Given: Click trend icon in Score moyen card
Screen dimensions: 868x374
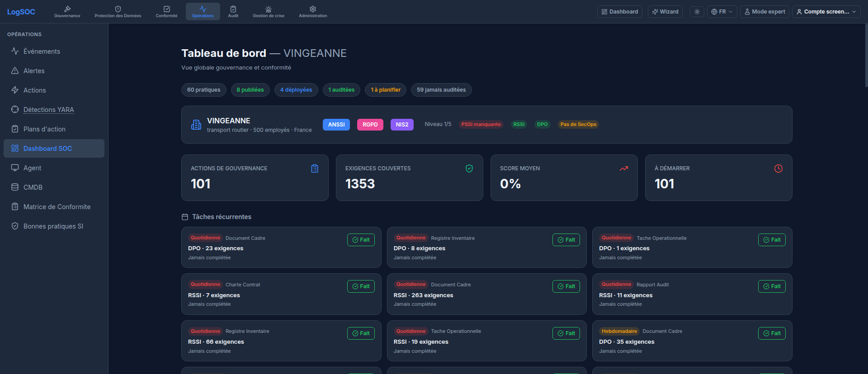Looking at the screenshot, I should (x=624, y=168).
